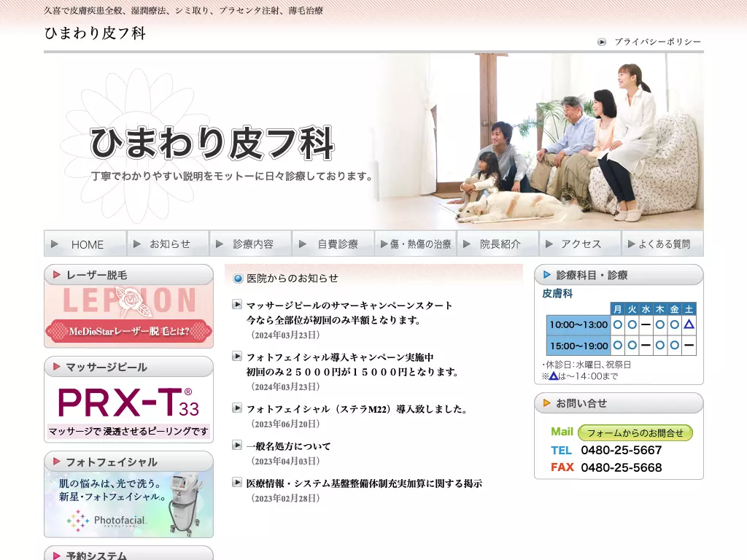
Task: Click the arrow icon beside フォトフェイシャル導入キャンペーン
Action: (x=237, y=356)
